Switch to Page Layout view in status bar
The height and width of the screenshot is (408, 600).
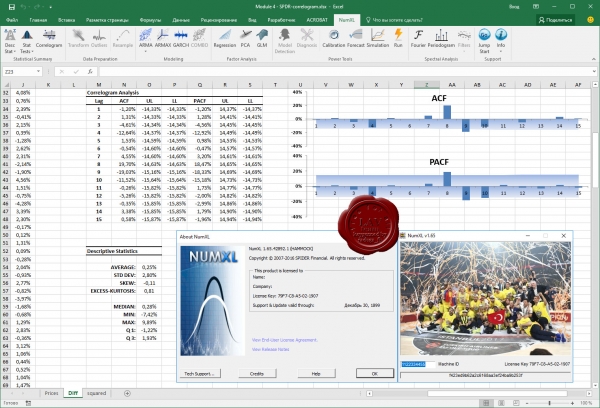[501, 403]
